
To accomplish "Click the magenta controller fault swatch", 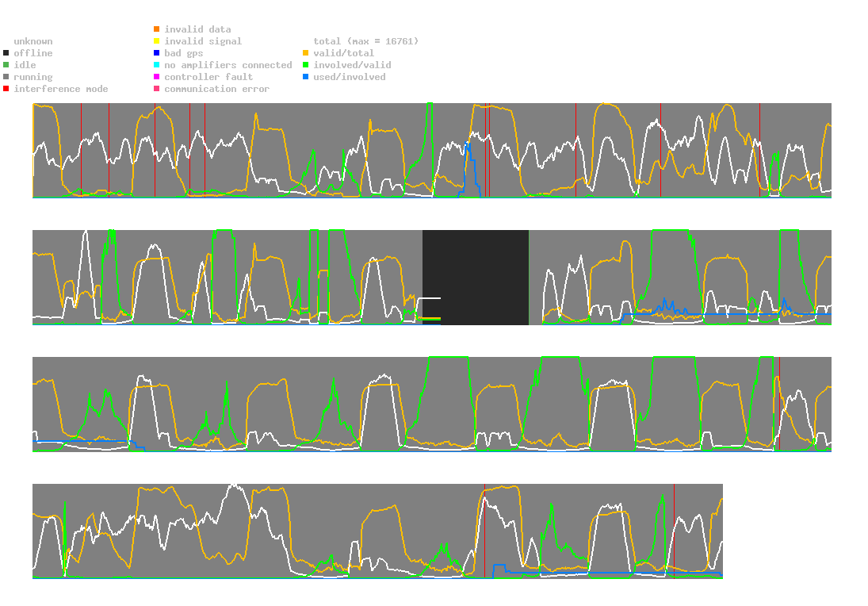I will point(157,77).
